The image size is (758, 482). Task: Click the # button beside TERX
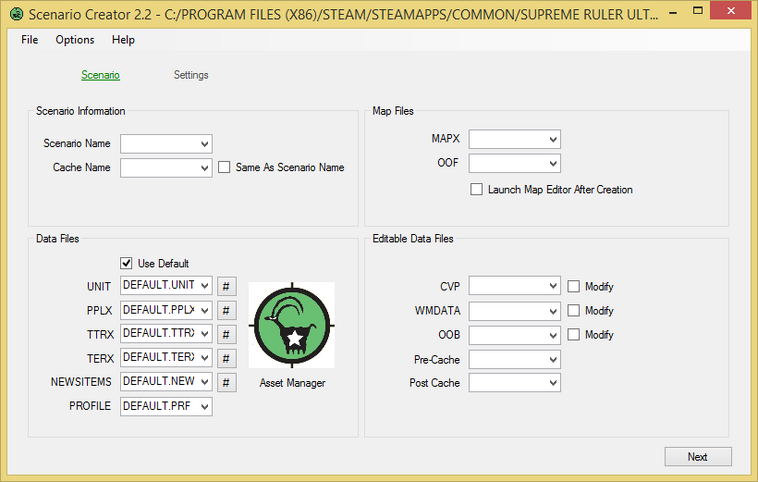click(x=226, y=359)
